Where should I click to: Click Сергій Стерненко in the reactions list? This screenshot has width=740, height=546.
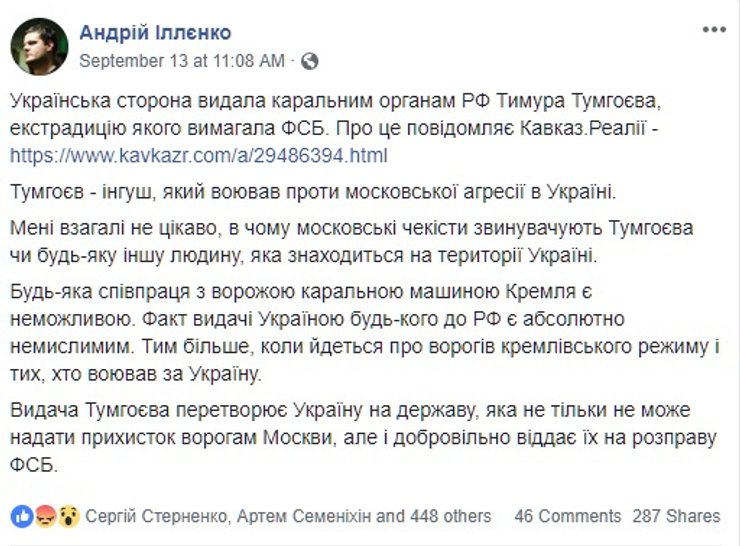pyautogui.click(x=154, y=517)
